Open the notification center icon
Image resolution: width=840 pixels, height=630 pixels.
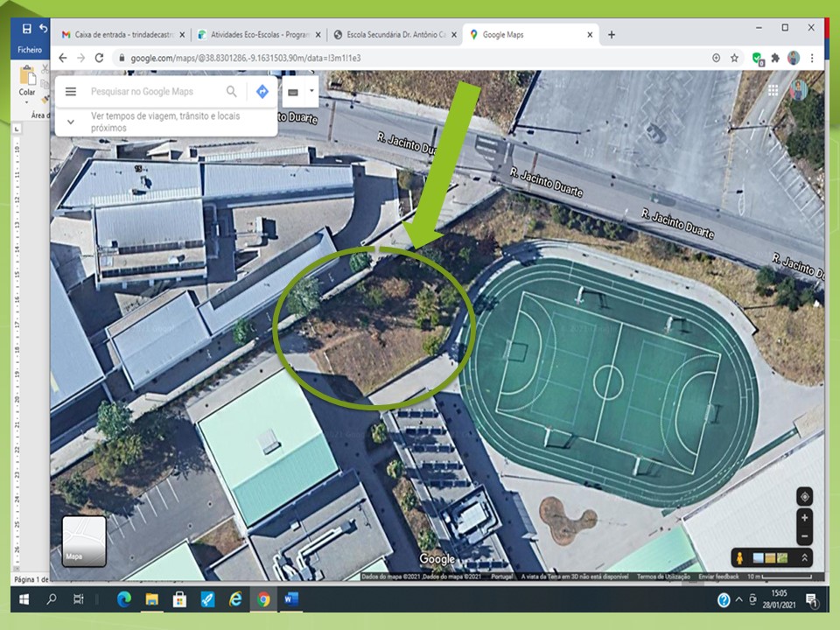click(x=812, y=600)
